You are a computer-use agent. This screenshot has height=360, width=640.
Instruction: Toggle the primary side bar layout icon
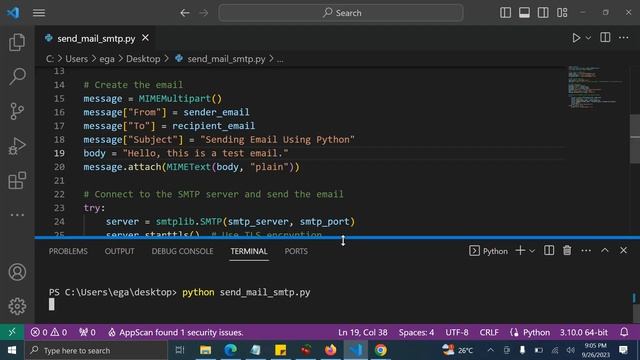[505, 13]
